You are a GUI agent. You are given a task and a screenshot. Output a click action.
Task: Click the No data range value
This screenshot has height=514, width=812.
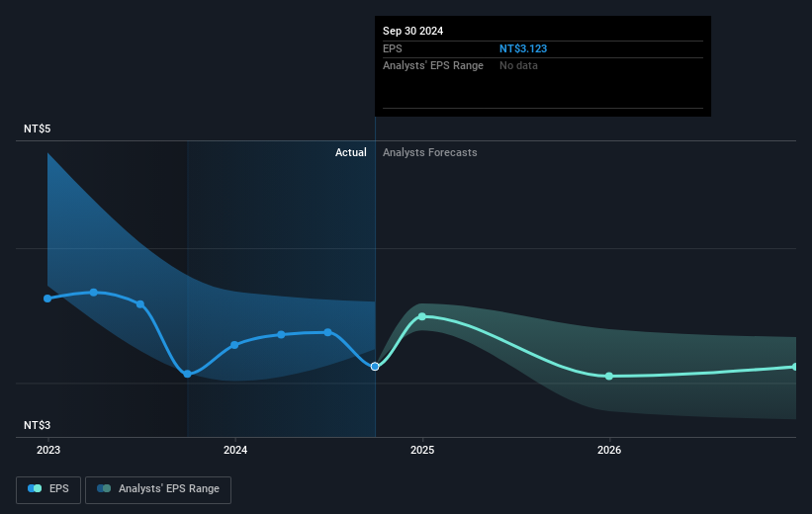518,66
